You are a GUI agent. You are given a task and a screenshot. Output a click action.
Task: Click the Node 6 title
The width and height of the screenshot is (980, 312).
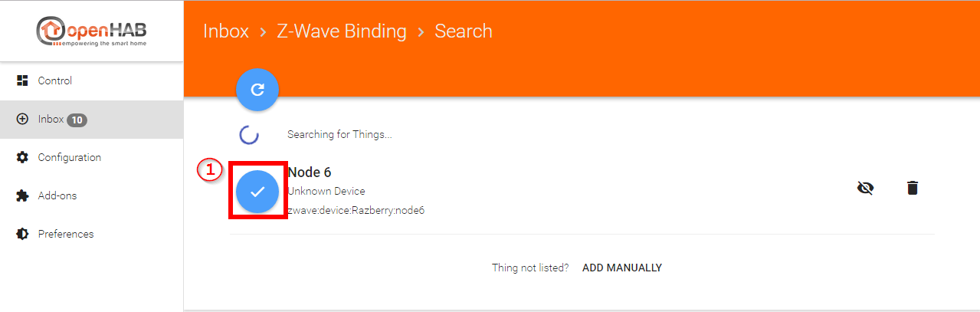(310, 172)
